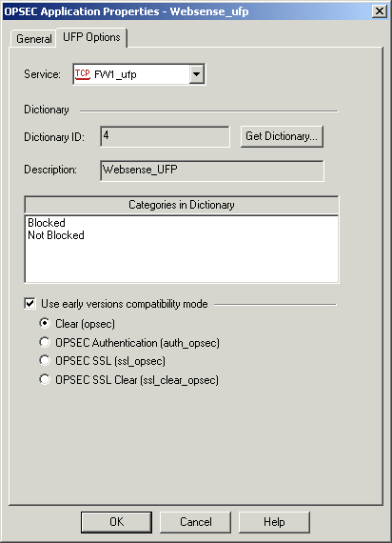Focus the Dictionary ID field
This screenshot has height=543, width=392.
click(165, 136)
